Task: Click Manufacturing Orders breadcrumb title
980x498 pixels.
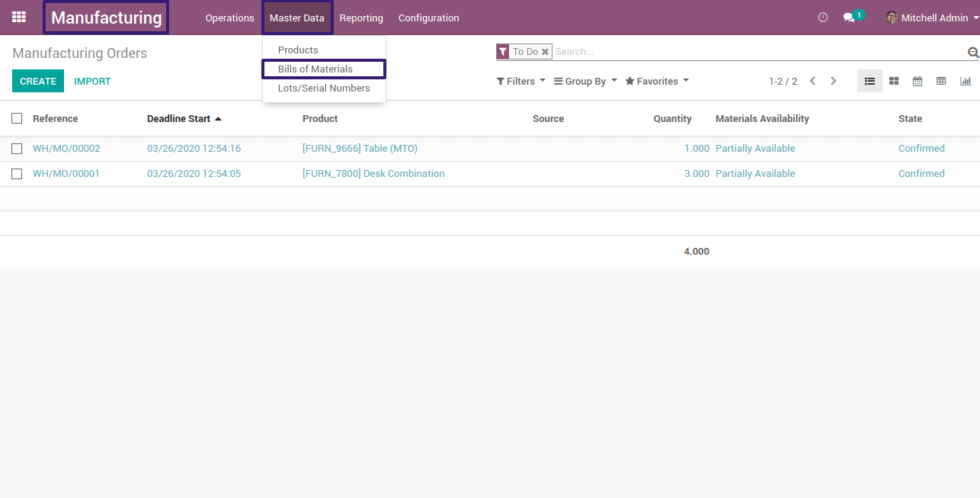Action: click(80, 53)
